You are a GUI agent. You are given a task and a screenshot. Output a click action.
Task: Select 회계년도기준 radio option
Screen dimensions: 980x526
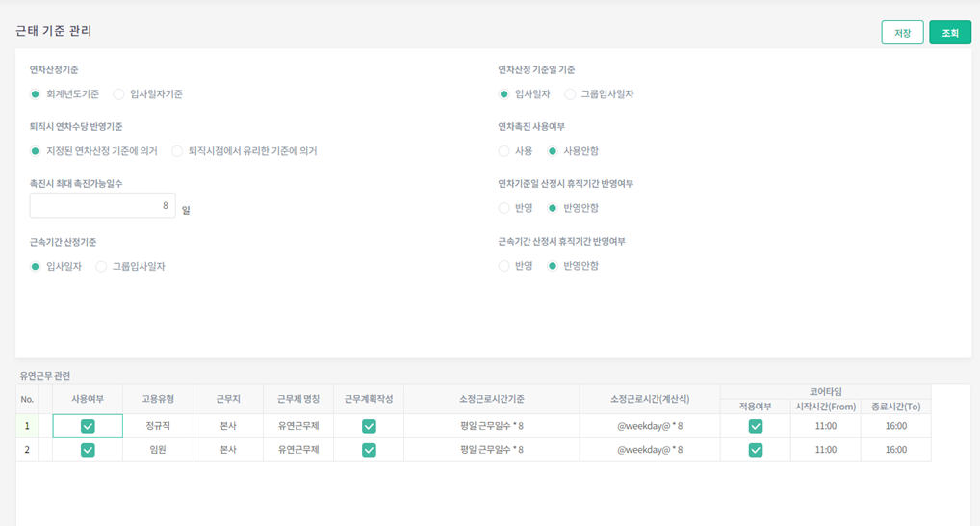coord(36,94)
